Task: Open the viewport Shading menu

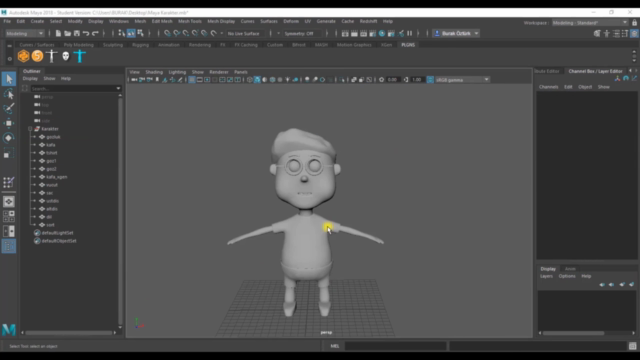Action: (154, 72)
